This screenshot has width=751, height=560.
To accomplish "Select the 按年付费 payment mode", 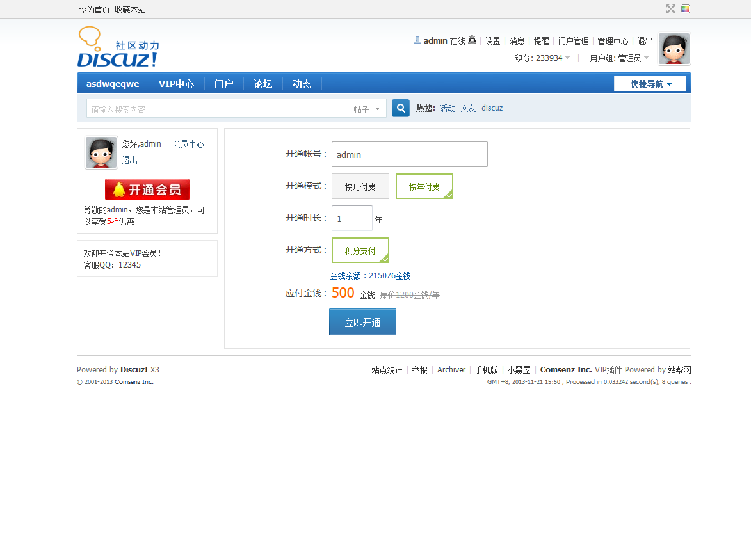I will tap(424, 186).
